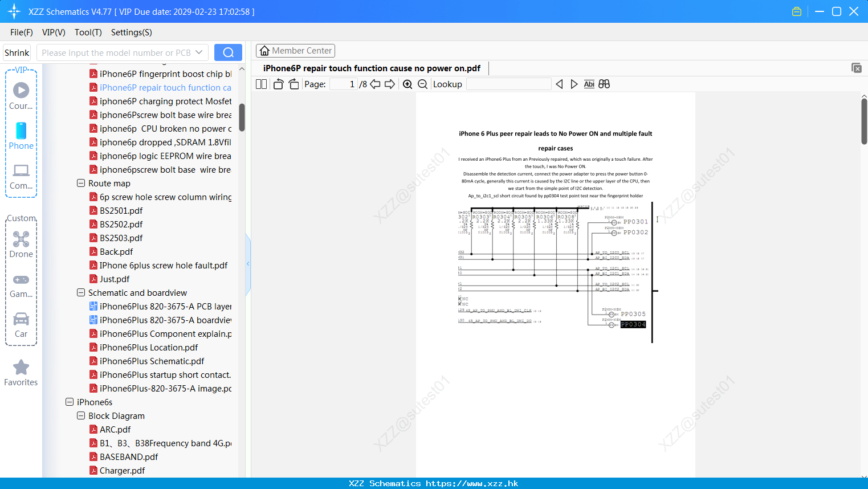868x489 pixels.
Task: Open Charger.pdf
Action: pos(117,470)
